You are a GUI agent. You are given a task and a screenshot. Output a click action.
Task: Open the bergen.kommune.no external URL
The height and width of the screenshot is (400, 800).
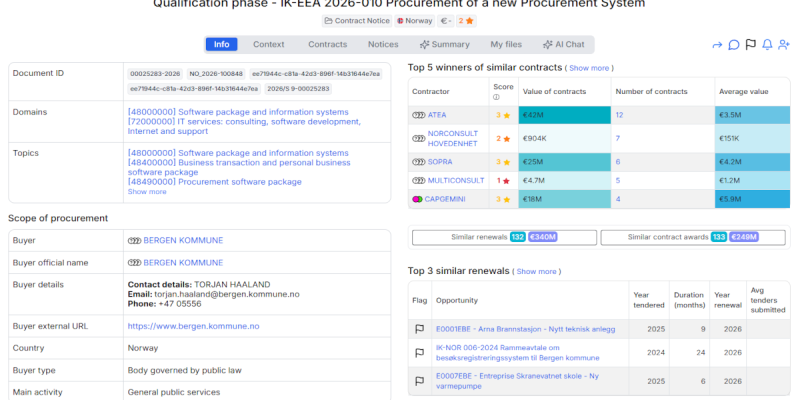coord(193,326)
